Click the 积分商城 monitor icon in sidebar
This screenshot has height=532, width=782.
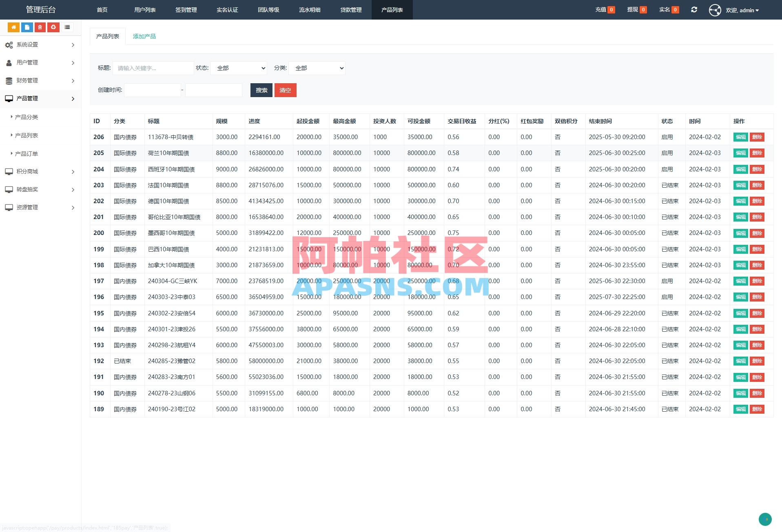9,171
